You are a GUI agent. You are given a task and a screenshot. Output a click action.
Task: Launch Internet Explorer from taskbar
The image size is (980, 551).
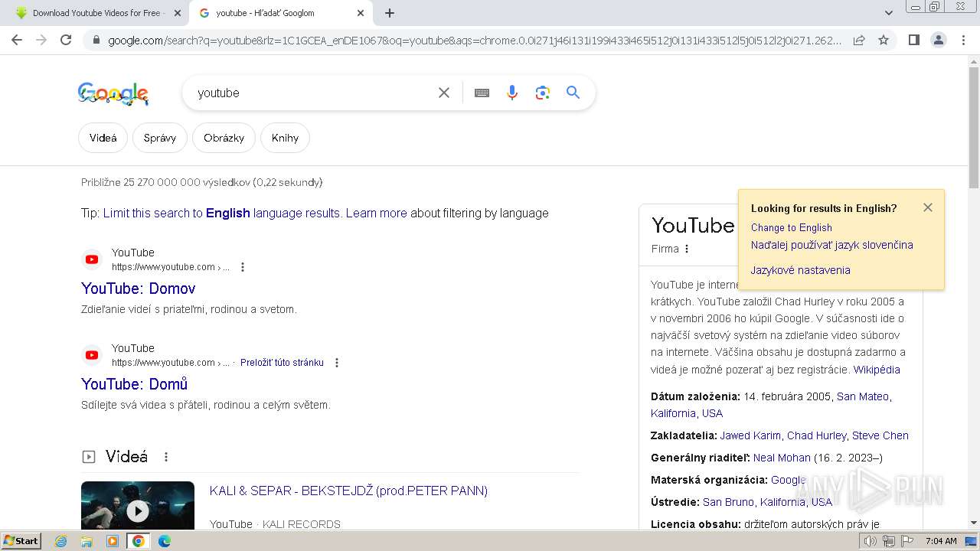pyautogui.click(x=60, y=541)
